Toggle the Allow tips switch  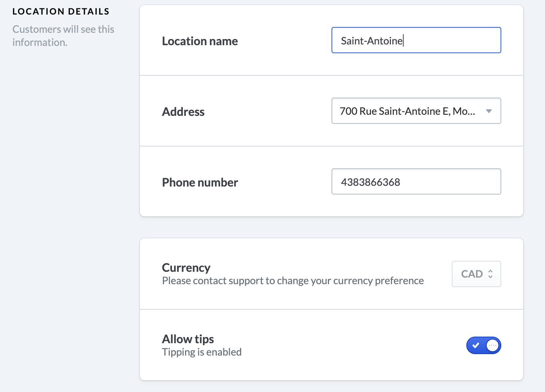click(x=483, y=345)
